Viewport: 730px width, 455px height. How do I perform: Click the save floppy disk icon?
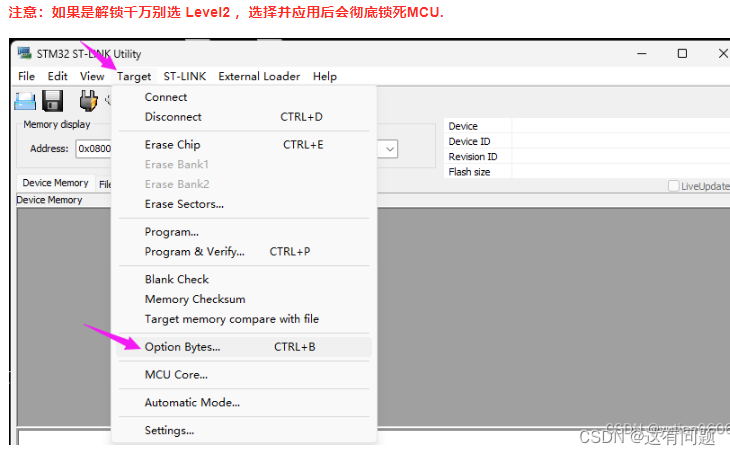[x=53, y=101]
